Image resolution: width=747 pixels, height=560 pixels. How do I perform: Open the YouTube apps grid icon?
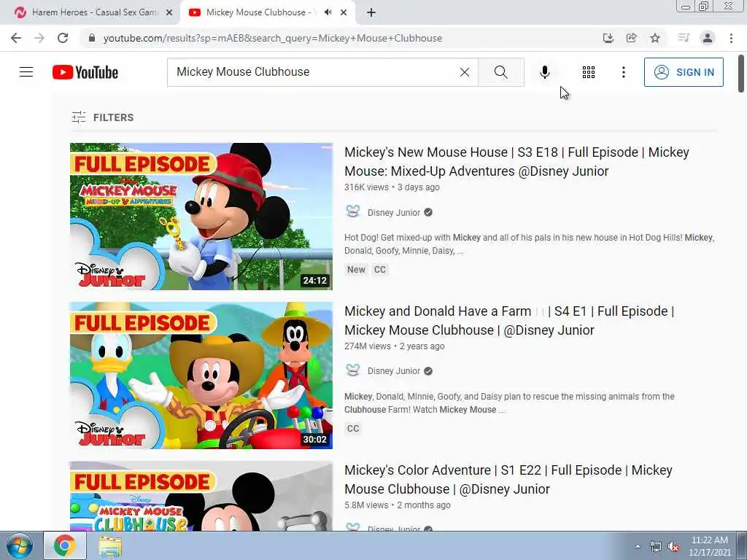pyautogui.click(x=589, y=72)
